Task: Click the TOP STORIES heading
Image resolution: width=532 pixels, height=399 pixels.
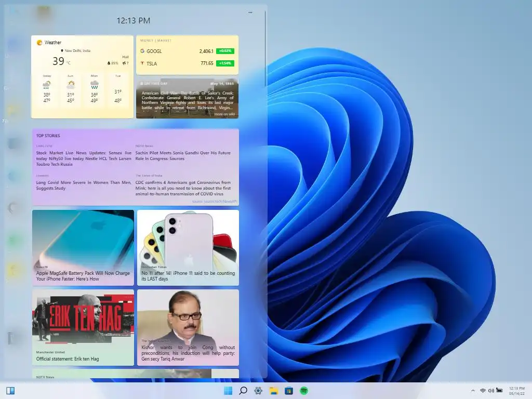Action: point(48,136)
